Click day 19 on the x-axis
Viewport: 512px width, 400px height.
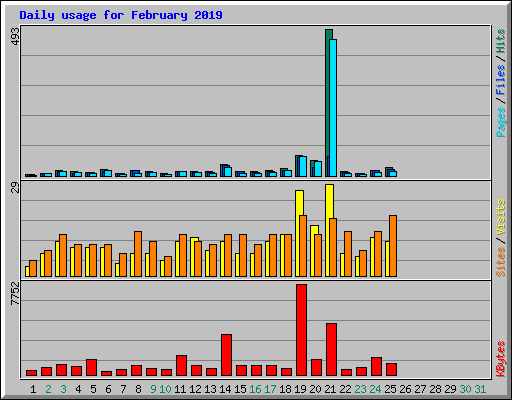(300, 389)
